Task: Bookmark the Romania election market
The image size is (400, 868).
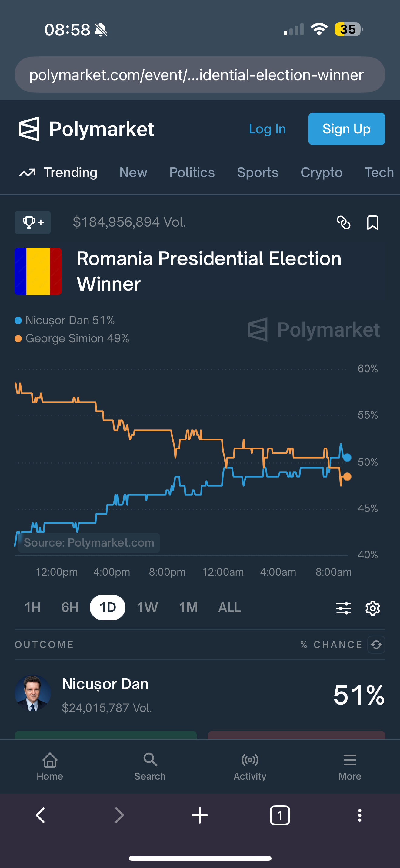Action: click(372, 222)
